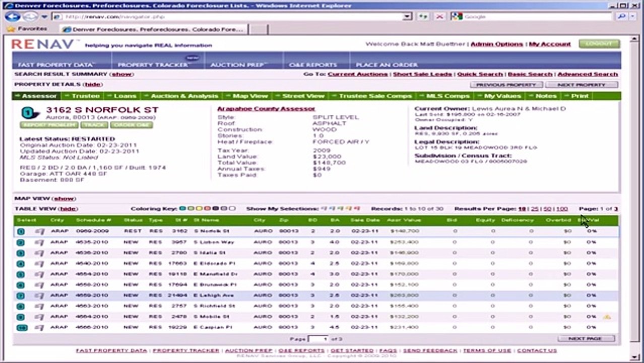Image resolution: width=644 pixels, height=363 pixels.
Task: Flag the S Norfolk St property row
Action: coord(40,231)
